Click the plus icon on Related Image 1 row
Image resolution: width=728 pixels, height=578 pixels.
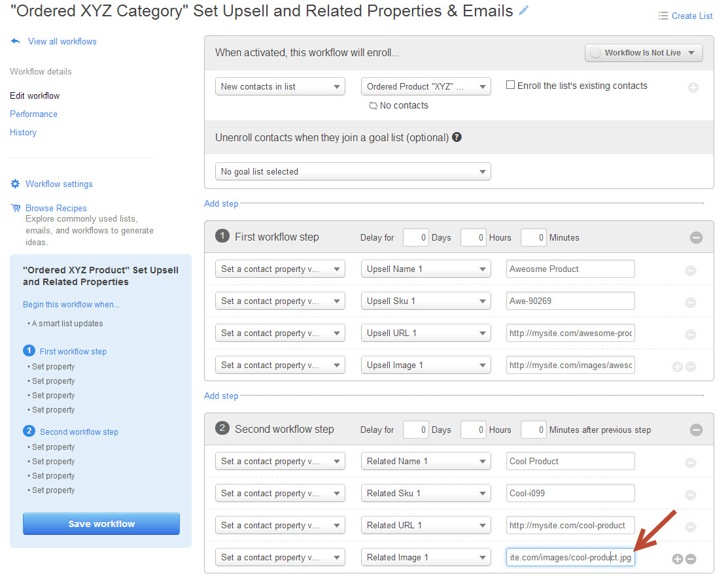pyautogui.click(x=678, y=558)
